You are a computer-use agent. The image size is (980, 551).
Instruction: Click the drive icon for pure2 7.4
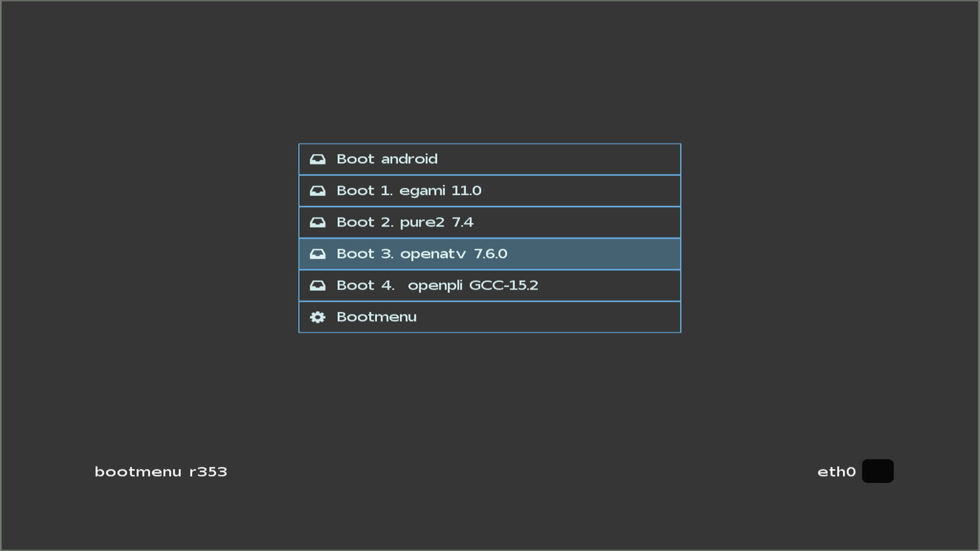click(317, 223)
